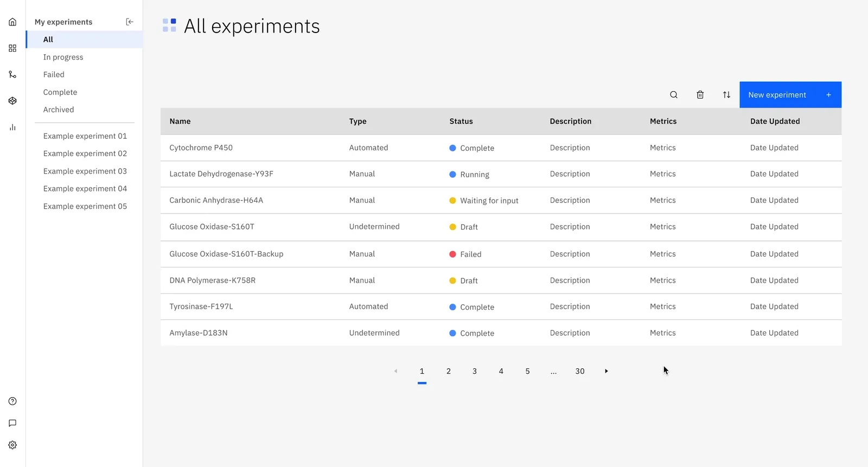Open Glucose Oxidase-S160T-Backup experiment
Image resolution: width=868 pixels, height=467 pixels.
tap(501, 254)
